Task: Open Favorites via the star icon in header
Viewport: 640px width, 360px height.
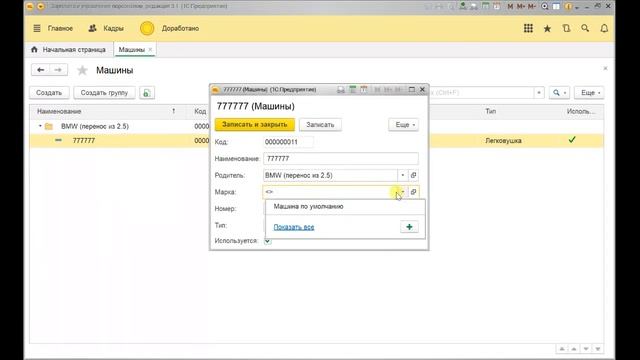Action: point(547,28)
